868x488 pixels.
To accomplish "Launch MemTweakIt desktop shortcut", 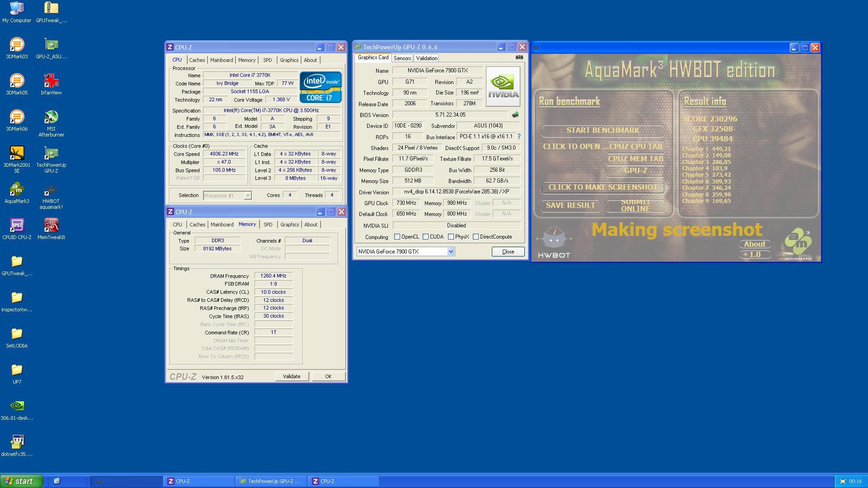I will pyautogui.click(x=51, y=229).
